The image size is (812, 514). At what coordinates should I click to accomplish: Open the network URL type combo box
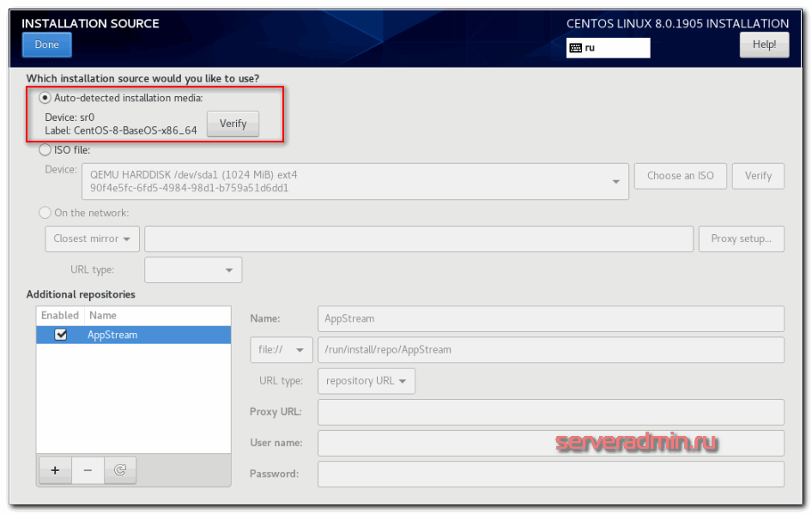[x=193, y=270]
